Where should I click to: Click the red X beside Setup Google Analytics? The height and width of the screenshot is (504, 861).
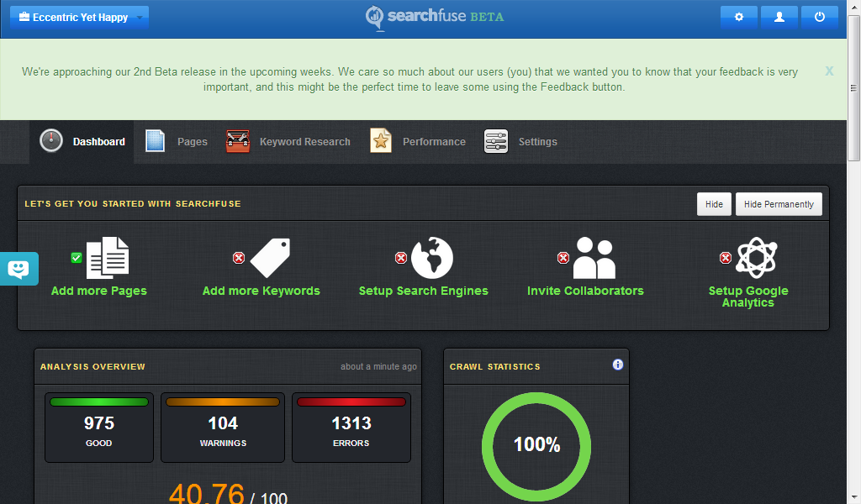coord(726,258)
